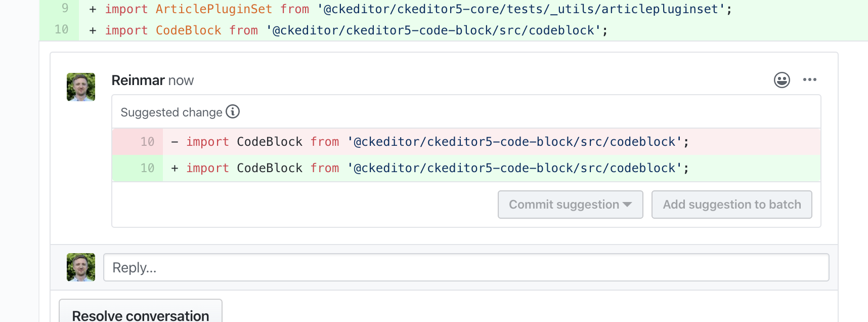This screenshot has width=868, height=322.
Task: Click Reinmar's avatar on the comment
Action: click(x=80, y=87)
